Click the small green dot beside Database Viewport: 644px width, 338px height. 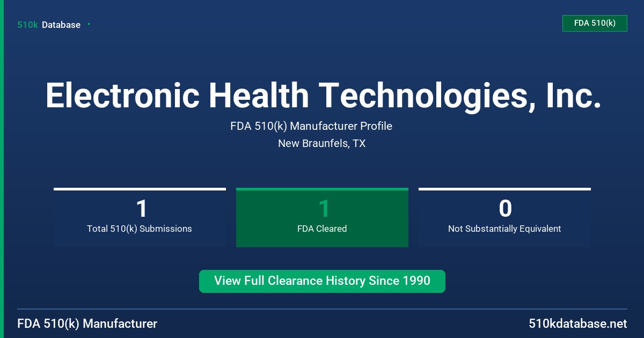point(89,24)
